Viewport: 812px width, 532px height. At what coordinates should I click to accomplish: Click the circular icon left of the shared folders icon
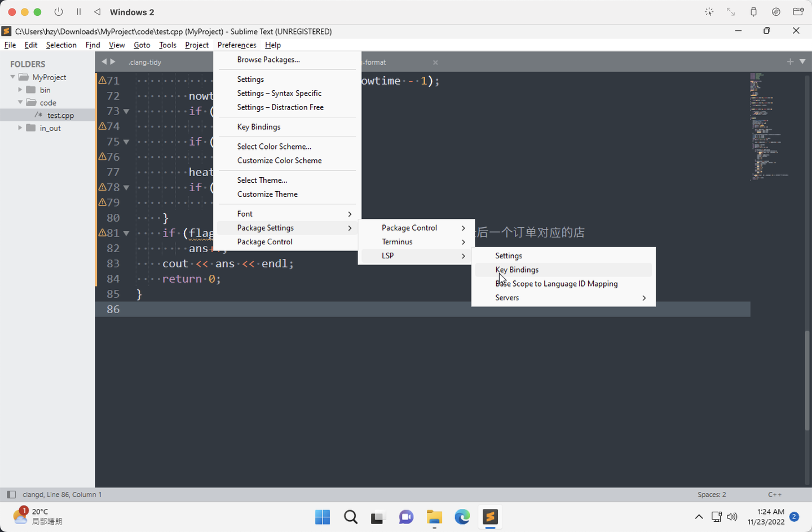pos(776,12)
